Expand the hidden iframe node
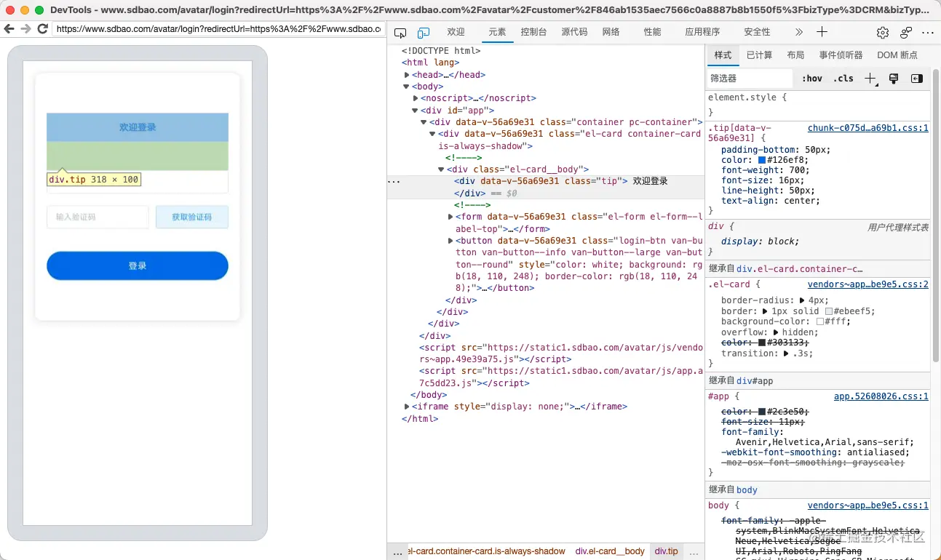 coord(407,407)
